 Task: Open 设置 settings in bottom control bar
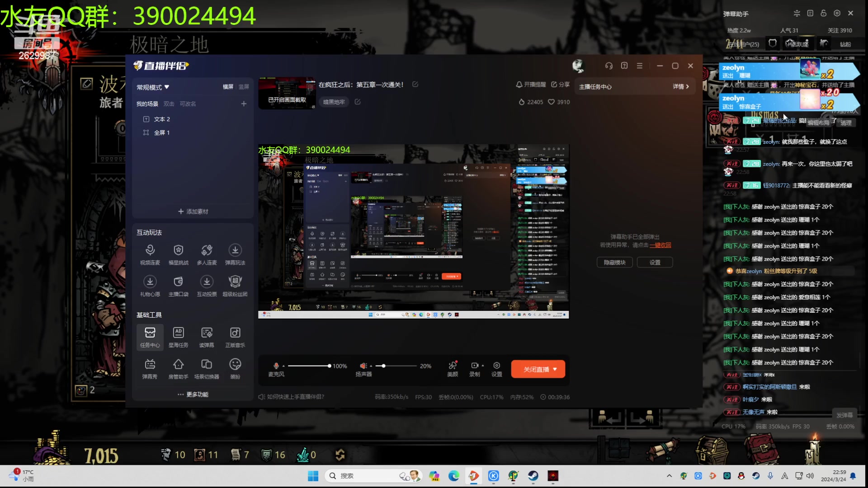pyautogui.click(x=497, y=369)
